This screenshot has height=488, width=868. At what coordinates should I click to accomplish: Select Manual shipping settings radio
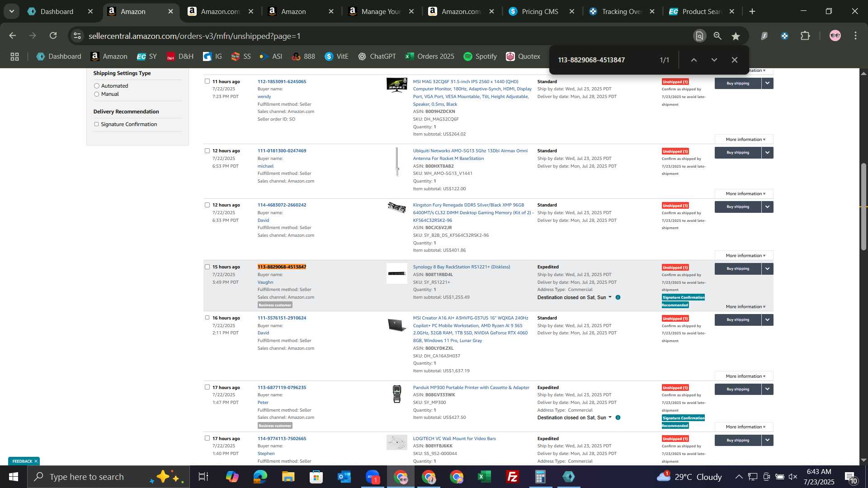coord(96,94)
